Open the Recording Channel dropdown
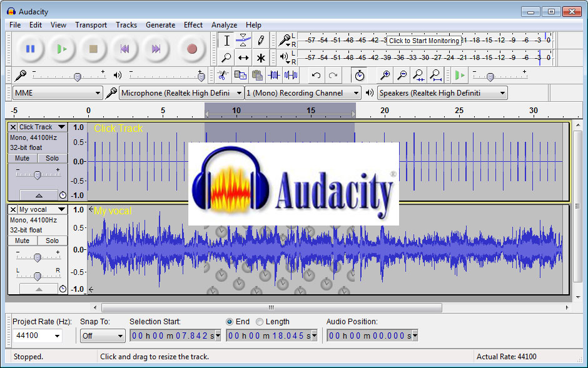The height and width of the screenshot is (368, 588). 303,93
